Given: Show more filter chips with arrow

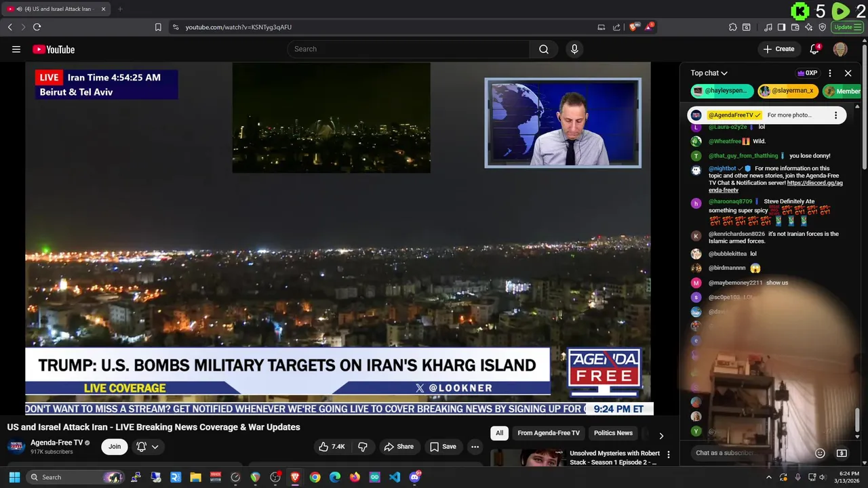Looking at the screenshot, I should (661, 436).
